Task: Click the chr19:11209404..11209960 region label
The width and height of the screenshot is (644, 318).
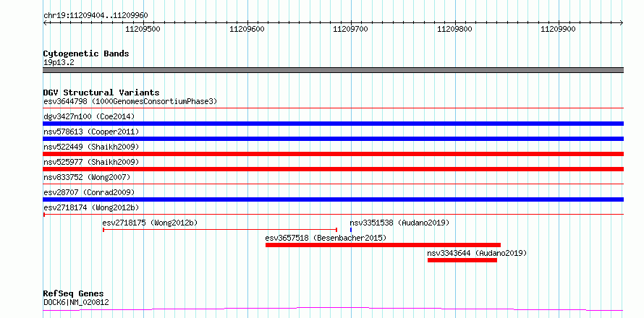Action: (96, 16)
